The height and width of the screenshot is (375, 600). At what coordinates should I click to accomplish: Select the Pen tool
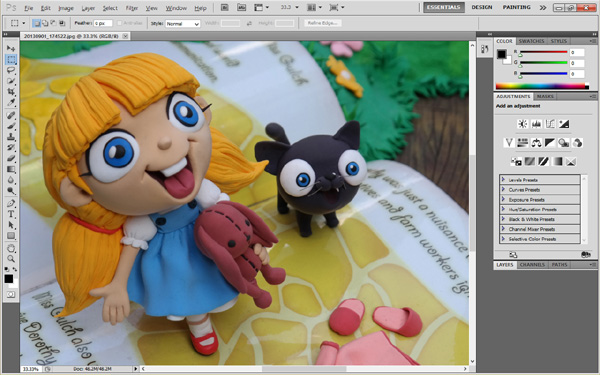11,203
